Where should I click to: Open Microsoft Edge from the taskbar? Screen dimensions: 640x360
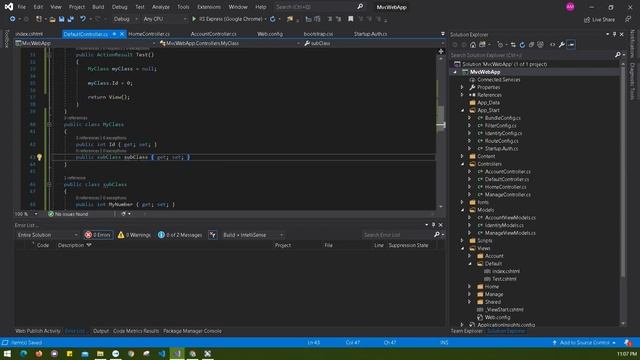tap(23, 354)
